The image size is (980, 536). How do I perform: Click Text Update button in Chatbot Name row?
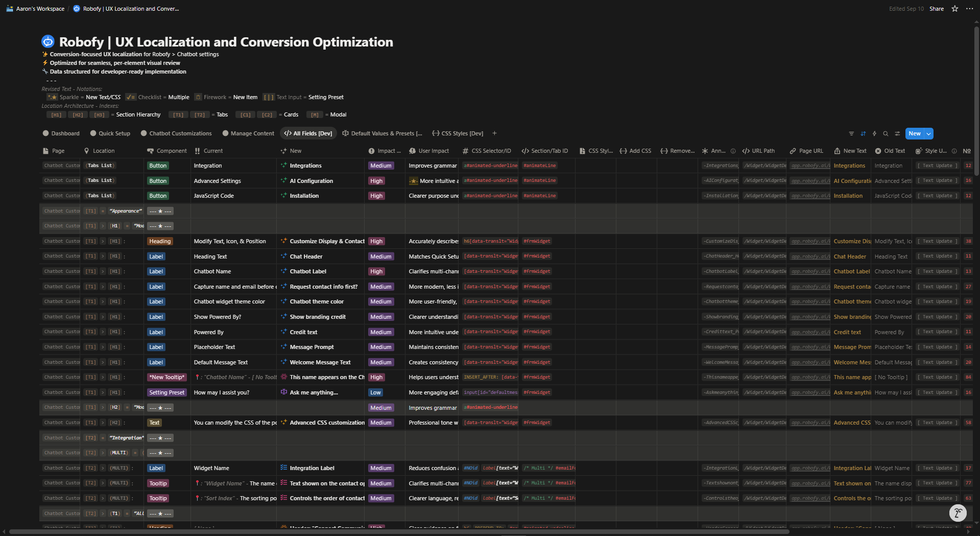[x=937, y=272]
